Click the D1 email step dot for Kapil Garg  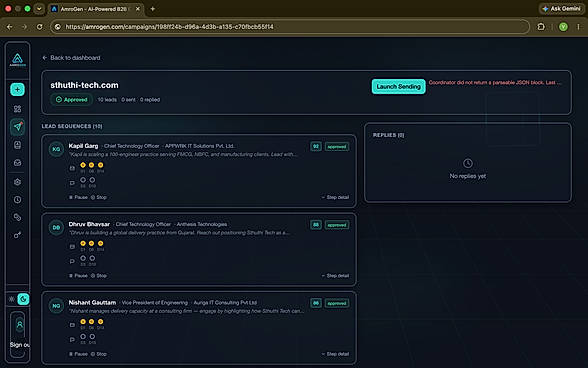(83, 165)
